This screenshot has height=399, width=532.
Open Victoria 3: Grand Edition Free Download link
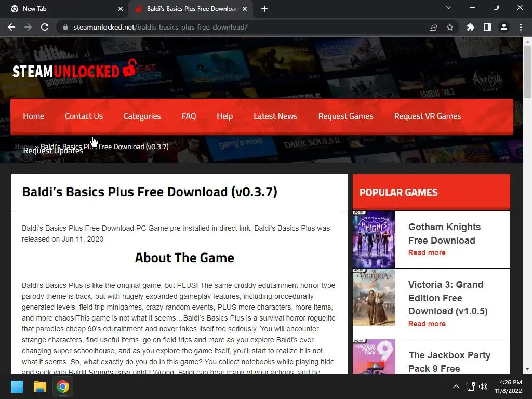click(448, 298)
